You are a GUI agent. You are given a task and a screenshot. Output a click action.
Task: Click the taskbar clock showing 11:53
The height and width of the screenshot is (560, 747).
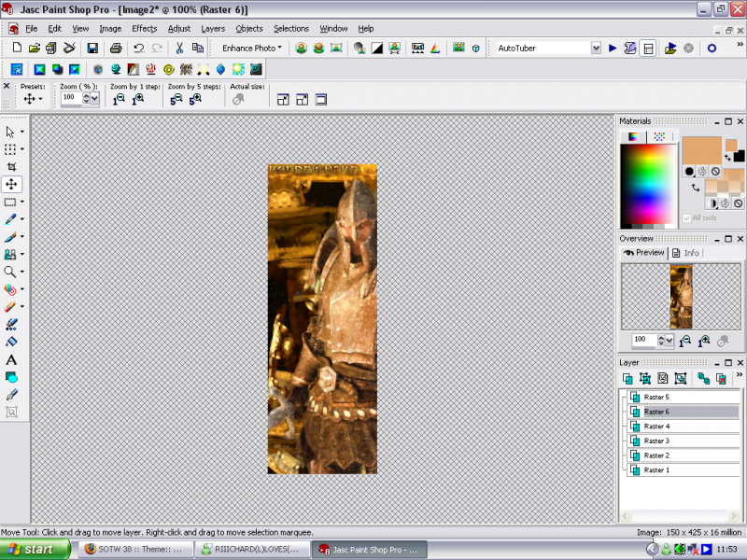[x=726, y=549]
